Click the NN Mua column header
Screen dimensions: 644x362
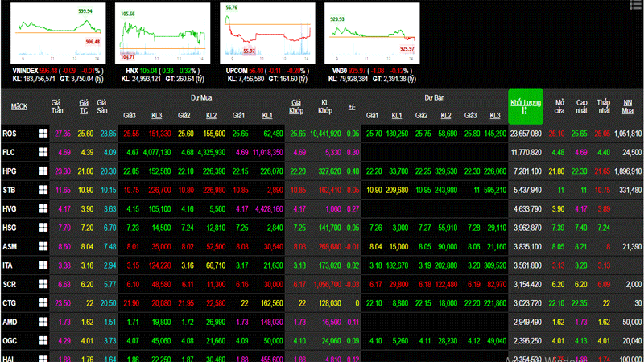point(627,107)
